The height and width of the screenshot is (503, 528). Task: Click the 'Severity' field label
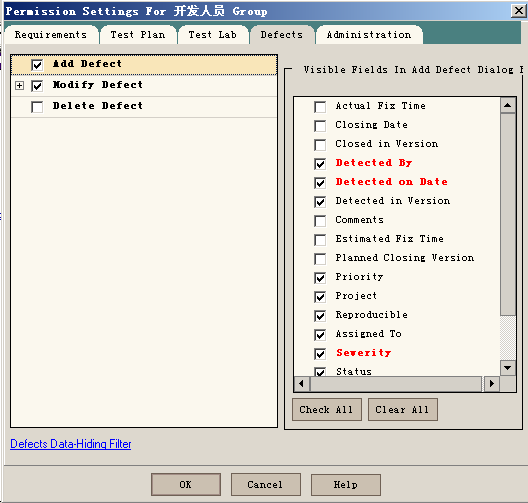pos(364,353)
